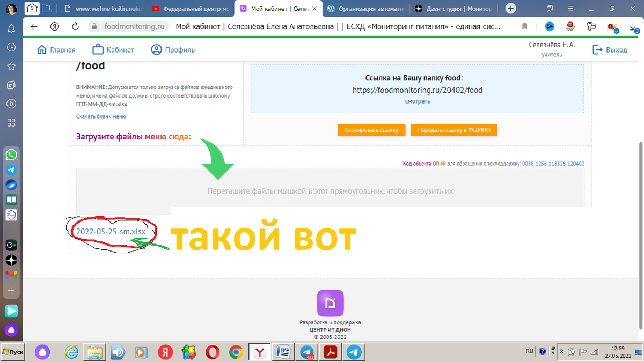
Task: Open the sidebar apps grid icon
Action: (x=11, y=122)
